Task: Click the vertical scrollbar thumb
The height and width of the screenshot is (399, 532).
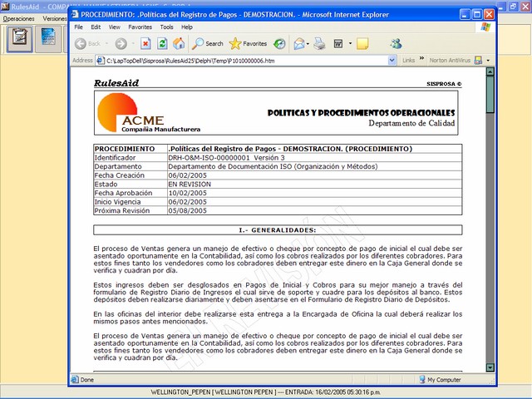Action: click(x=490, y=94)
